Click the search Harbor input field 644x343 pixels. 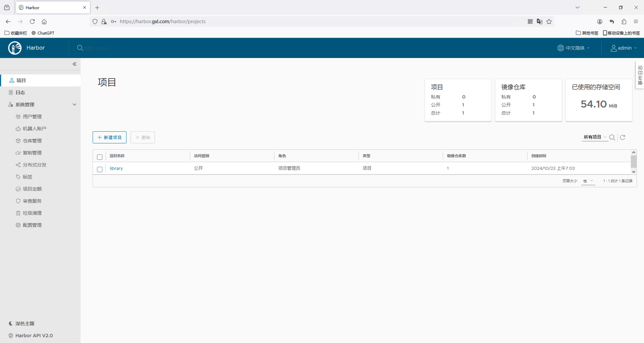(97, 48)
